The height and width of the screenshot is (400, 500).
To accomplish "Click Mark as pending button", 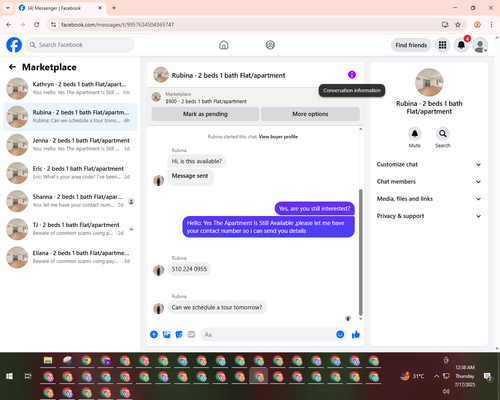I will tap(205, 114).
